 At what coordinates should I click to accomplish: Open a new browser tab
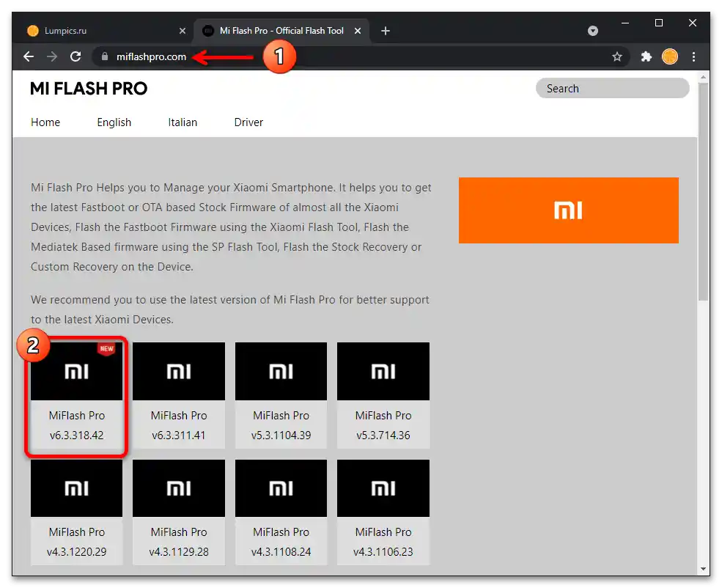point(386,31)
